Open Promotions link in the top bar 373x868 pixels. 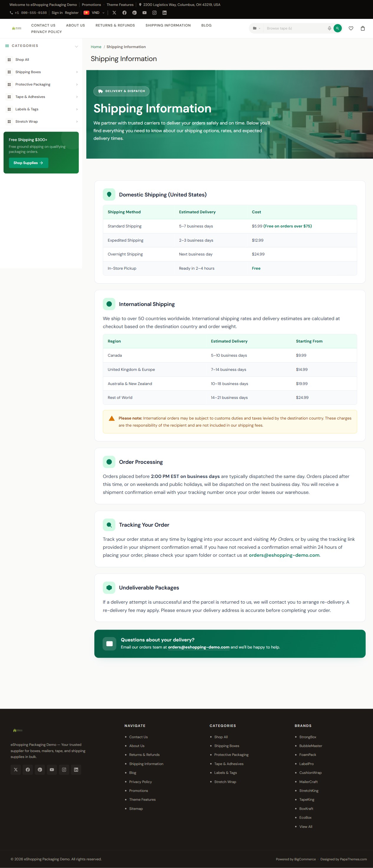point(91,5)
